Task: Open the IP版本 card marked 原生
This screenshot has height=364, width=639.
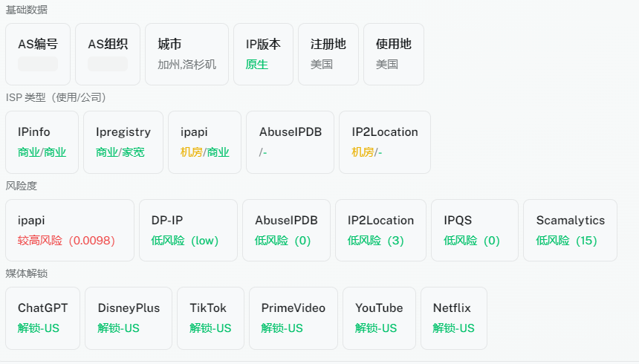Action: click(x=263, y=54)
